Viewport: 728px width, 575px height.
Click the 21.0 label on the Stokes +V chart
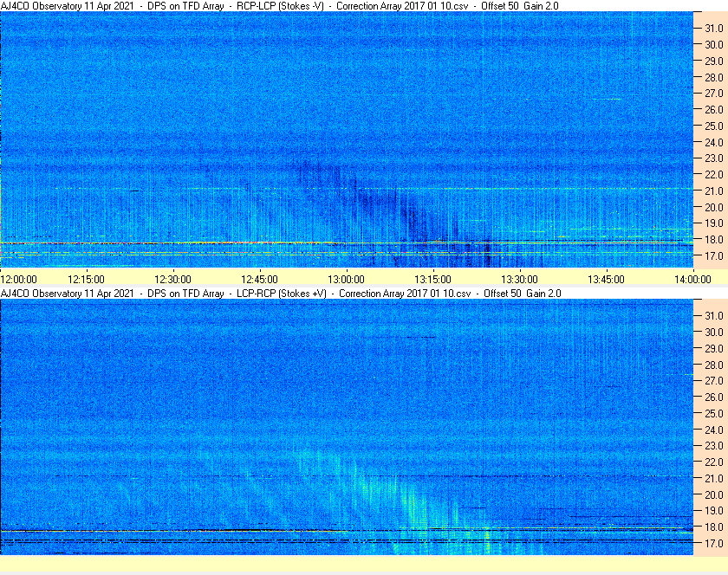714,478
